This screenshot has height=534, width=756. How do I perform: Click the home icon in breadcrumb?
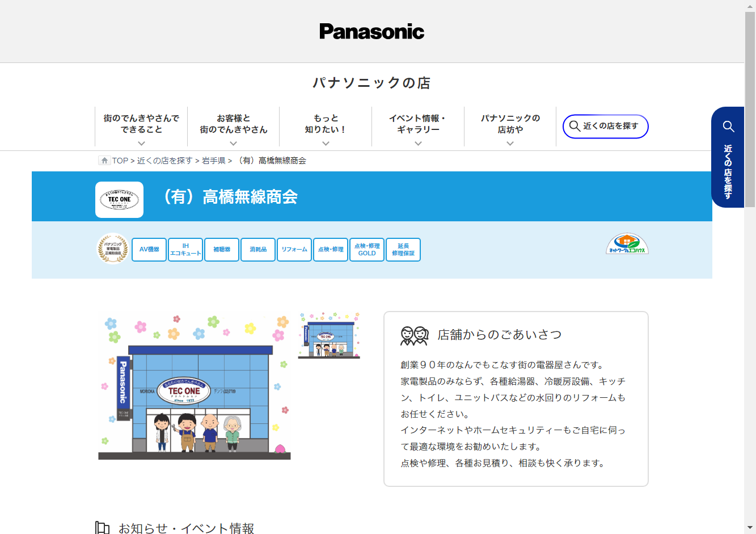click(x=104, y=161)
